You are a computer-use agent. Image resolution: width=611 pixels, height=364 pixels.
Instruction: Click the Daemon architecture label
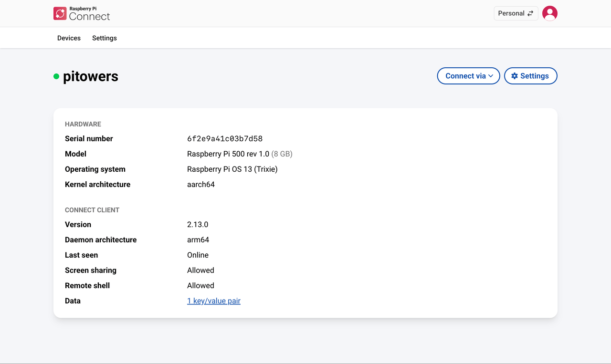coord(101,240)
